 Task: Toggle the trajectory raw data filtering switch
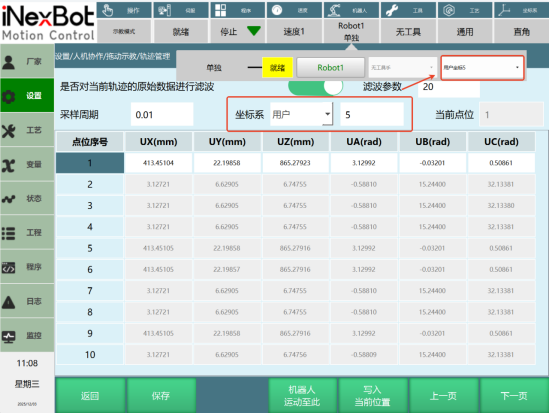(x=315, y=86)
